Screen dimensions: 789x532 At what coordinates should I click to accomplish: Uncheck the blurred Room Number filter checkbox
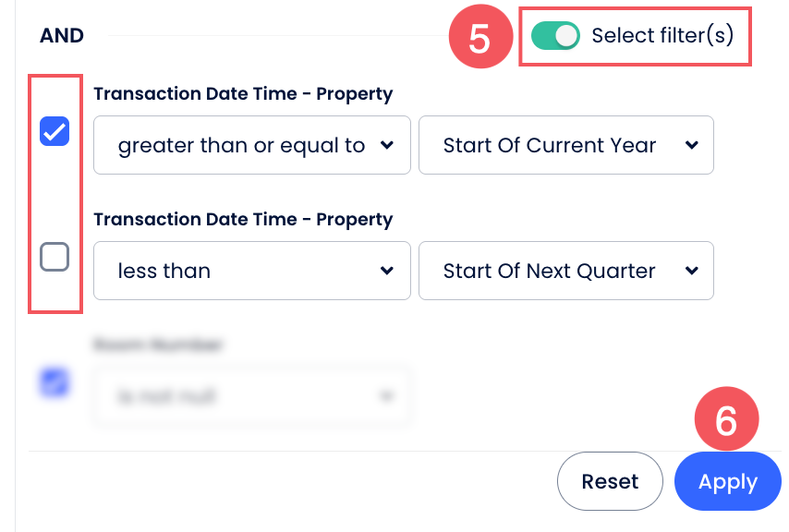click(55, 382)
